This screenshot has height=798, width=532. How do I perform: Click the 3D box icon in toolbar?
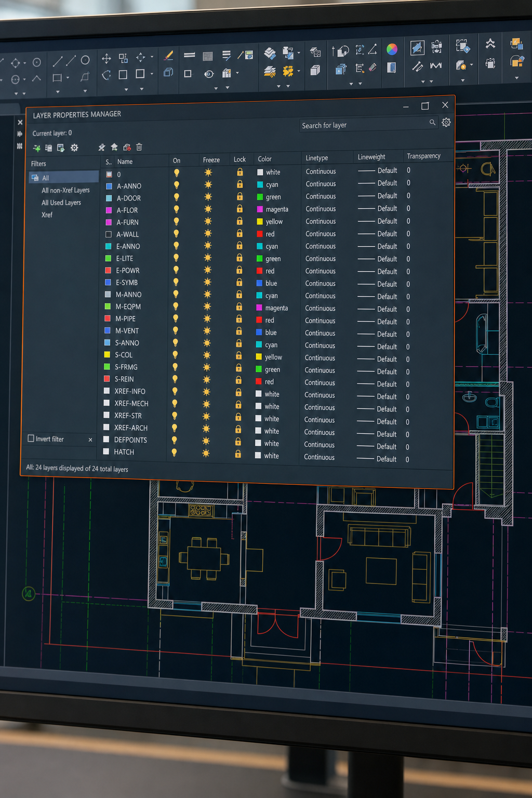(315, 70)
